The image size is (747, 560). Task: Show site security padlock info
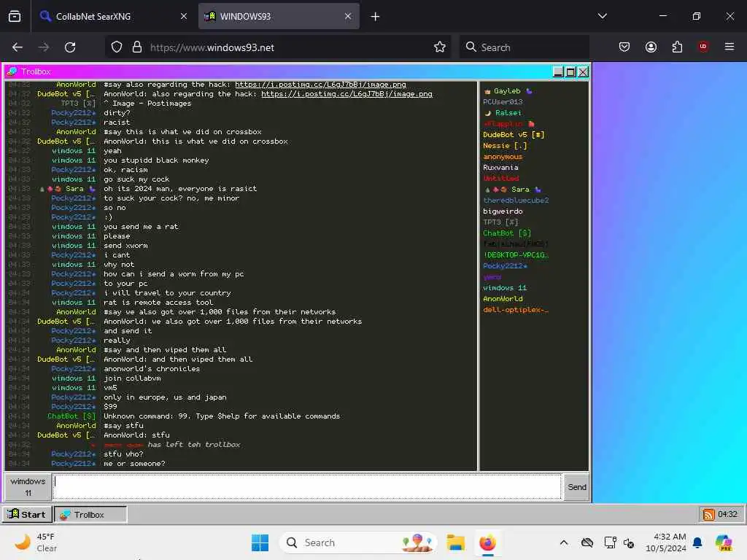(x=136, y=47)
